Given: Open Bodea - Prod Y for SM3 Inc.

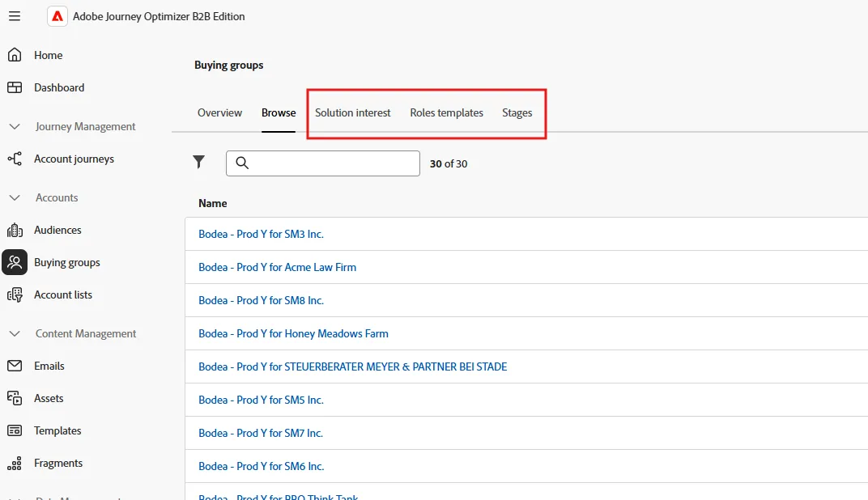Looking at the screenshot, I should 261,234.
